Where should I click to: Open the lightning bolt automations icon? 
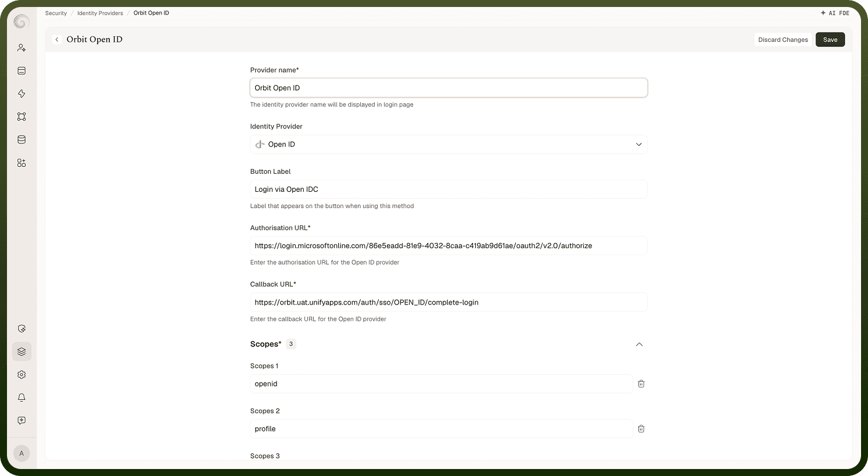pyautogui.click(x=21, y=94)
